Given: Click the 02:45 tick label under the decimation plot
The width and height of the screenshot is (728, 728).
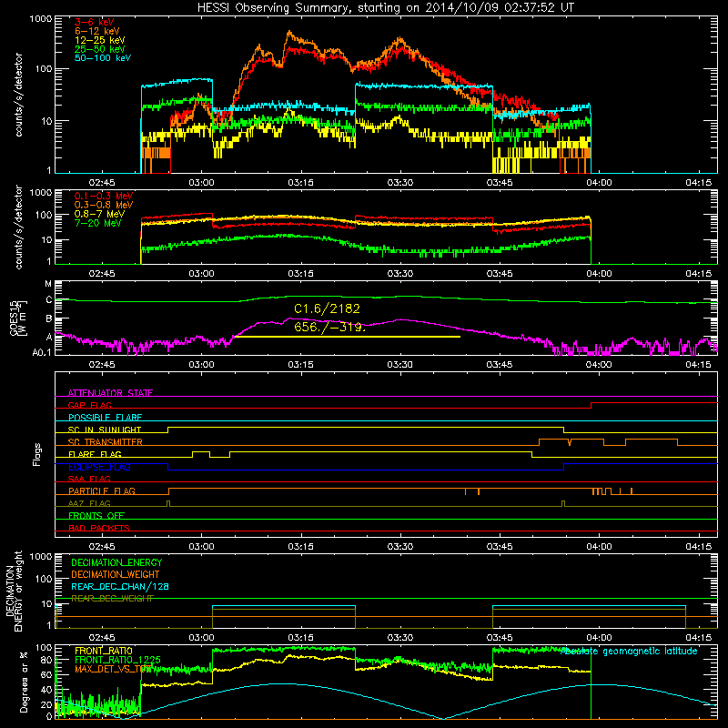Looking at the screenshot, I should [x=102, y=638].
